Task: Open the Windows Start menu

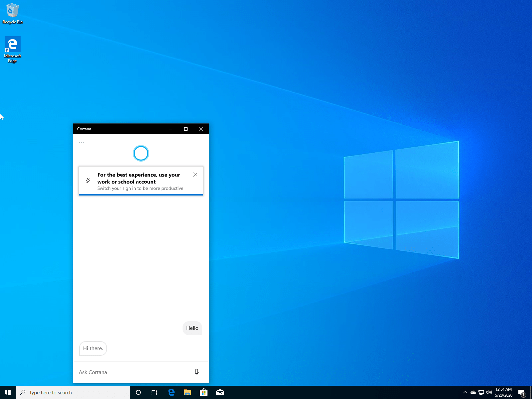Action: click(8, 392)
